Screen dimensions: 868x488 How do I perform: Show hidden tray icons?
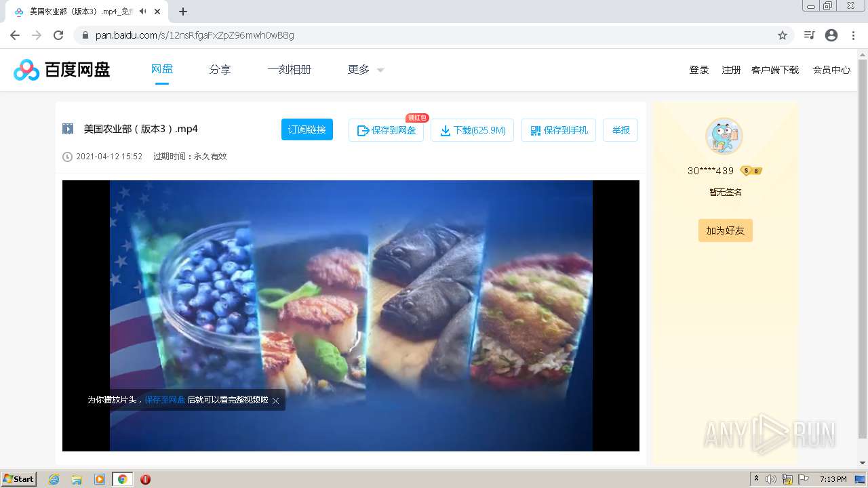(756, 479)
